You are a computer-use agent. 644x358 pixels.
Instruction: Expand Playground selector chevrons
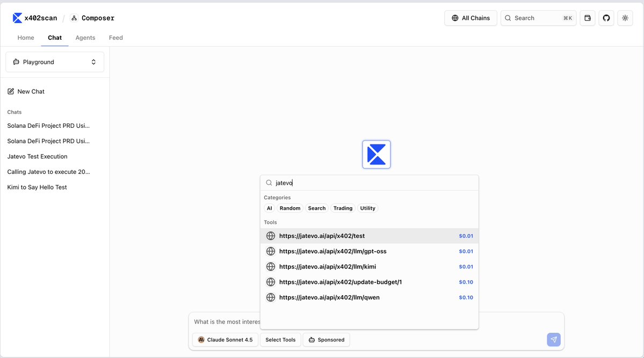pyautogui.click(x=93, y=62)
